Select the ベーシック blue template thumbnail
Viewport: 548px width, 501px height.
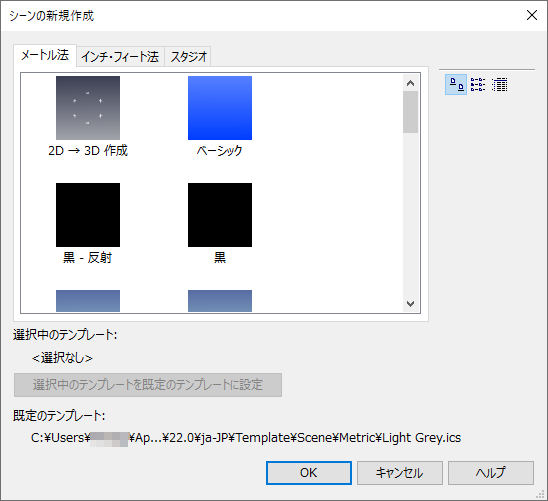click(220, 108)
